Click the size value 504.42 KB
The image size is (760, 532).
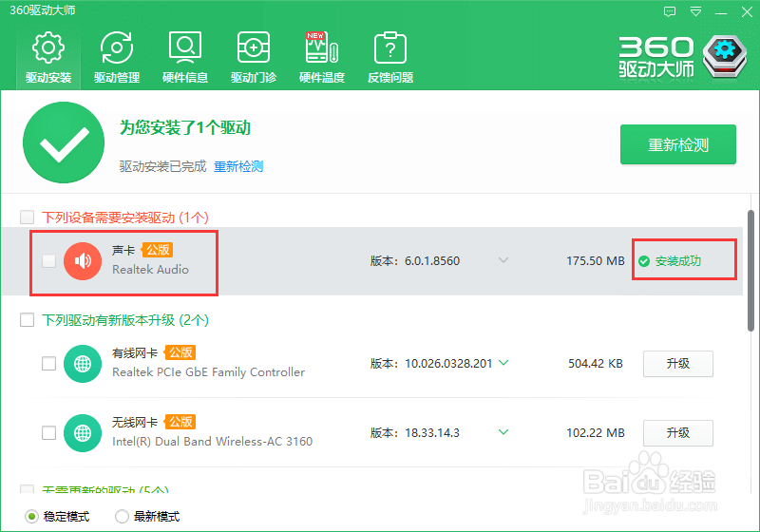(596, 364)
